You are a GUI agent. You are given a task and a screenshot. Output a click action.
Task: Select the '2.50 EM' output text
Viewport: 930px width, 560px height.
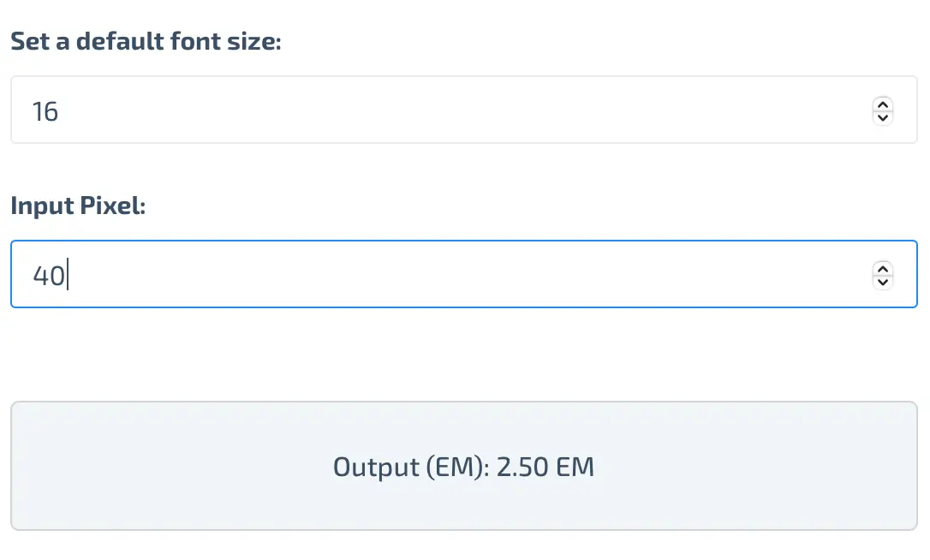pyautogui.click(x=545, y=467)
